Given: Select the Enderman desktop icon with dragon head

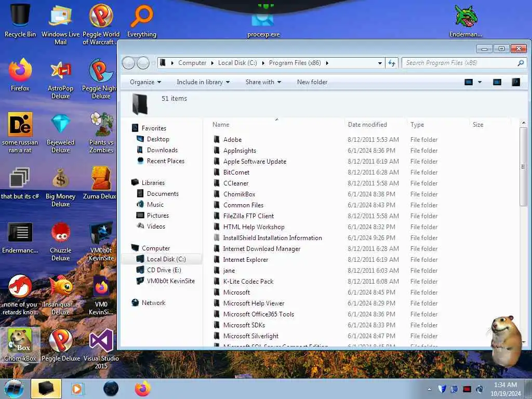Looking at the screenshot, I should click(465, 21).
